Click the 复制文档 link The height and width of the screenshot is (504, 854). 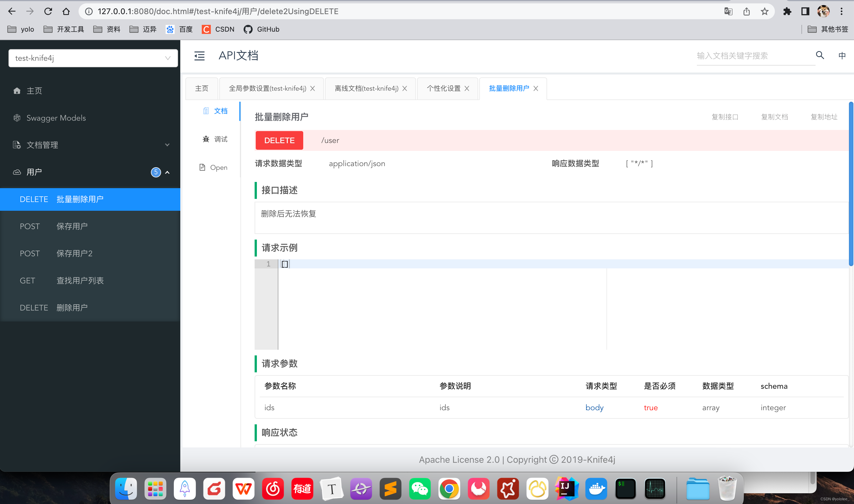coord(775,117)
